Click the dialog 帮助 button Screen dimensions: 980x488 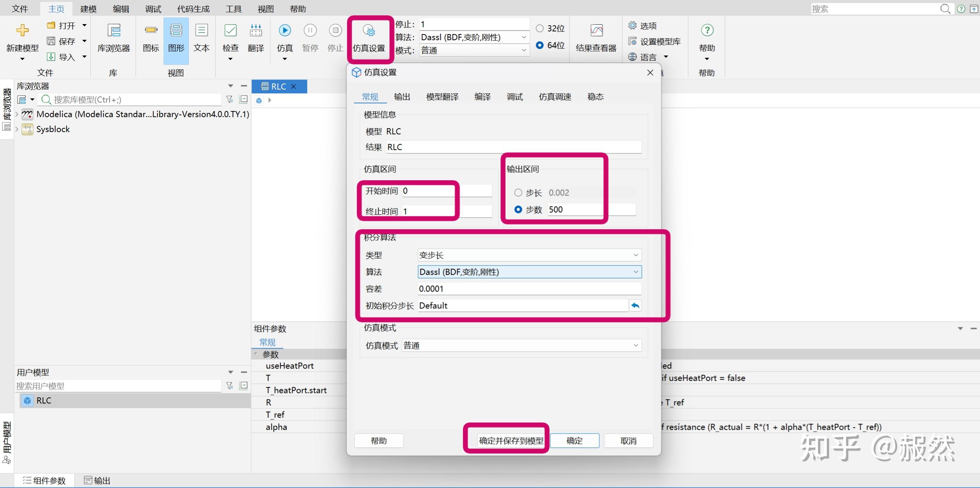click(x=379, y=441)
